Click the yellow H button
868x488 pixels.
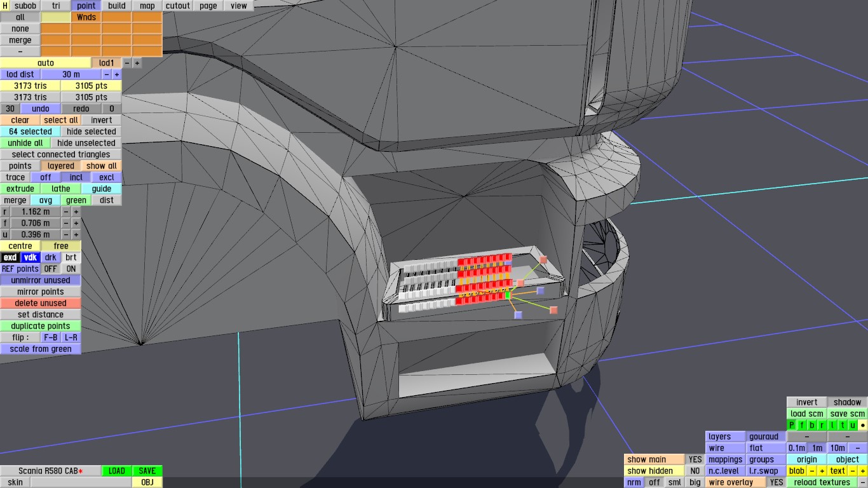coord(5,6)
